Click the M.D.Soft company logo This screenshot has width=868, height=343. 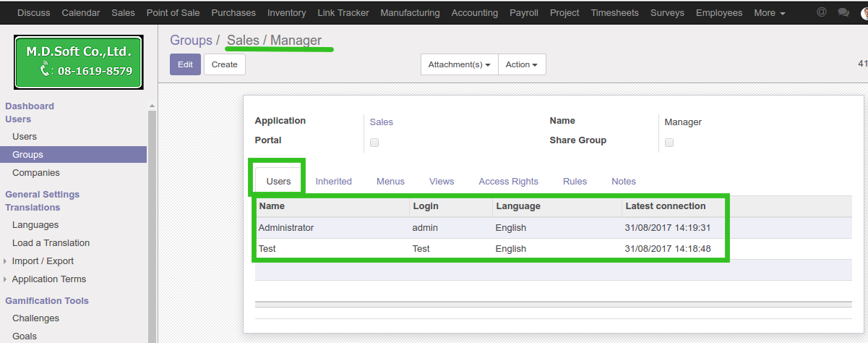(x=79, y=62)
